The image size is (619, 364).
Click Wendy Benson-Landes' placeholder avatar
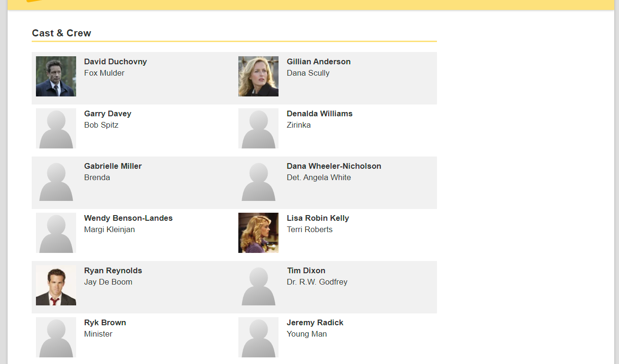(56, 233)
